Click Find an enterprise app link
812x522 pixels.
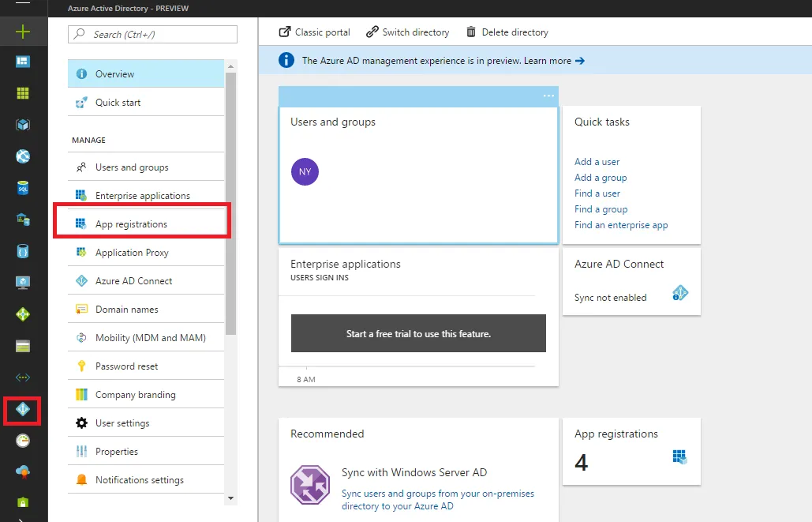pos(621,225)
